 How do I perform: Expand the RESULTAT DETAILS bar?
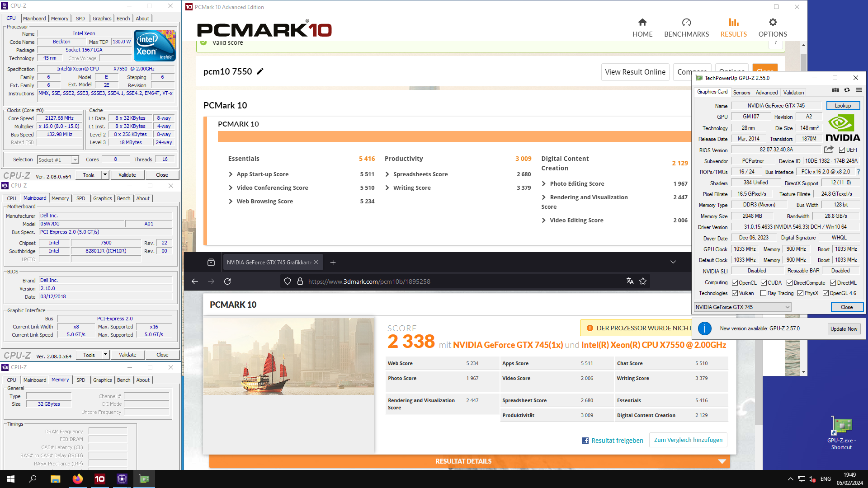click(x=470, y=461)
